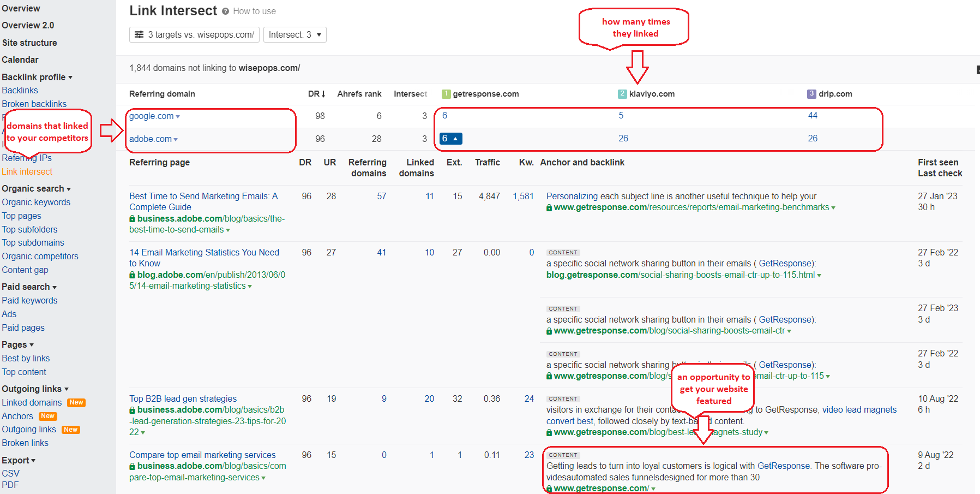The image size is (980, 494).
Task: Sort by Ahrefs rank column header
Action: pyautogui.click(x=359, y=94)
